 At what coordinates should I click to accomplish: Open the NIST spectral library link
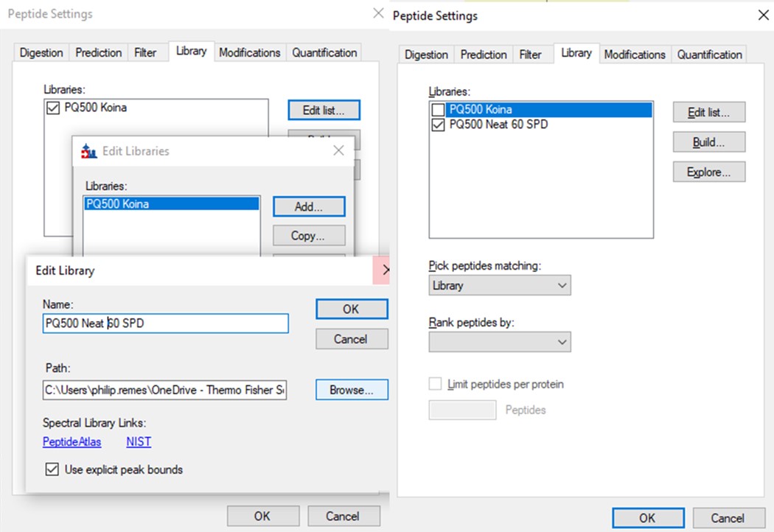[139, 441]
